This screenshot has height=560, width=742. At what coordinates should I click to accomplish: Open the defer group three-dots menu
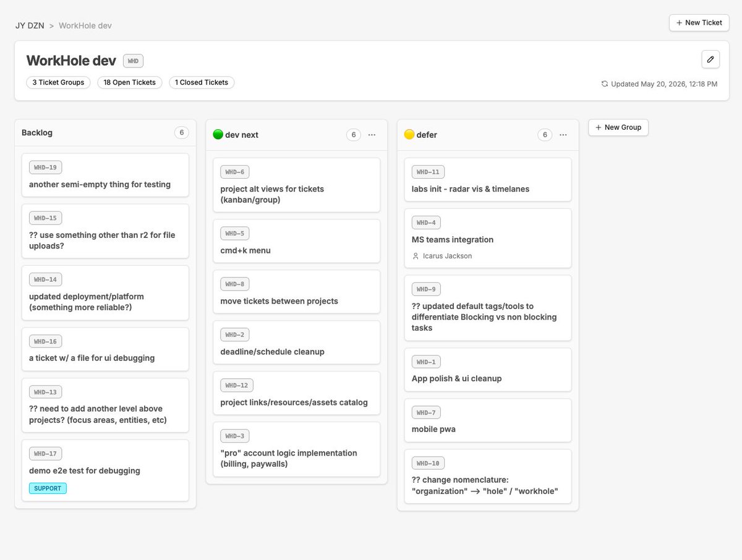(563, 135)
